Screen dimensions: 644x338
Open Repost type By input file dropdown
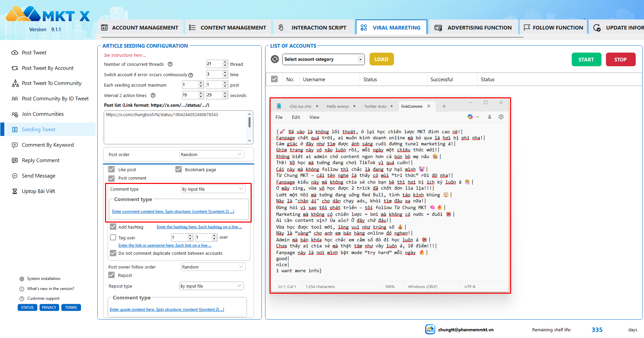pos(211,286)
